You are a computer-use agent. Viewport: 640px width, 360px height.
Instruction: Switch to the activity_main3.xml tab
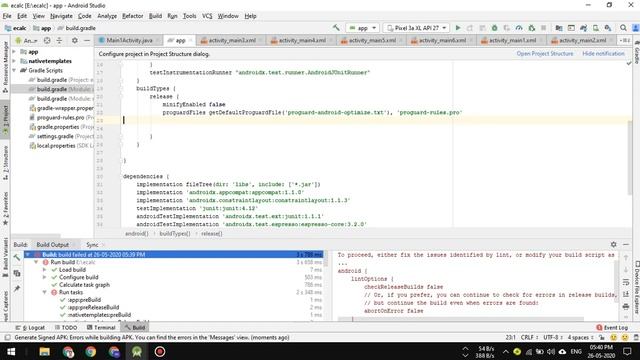pos(232,40)
